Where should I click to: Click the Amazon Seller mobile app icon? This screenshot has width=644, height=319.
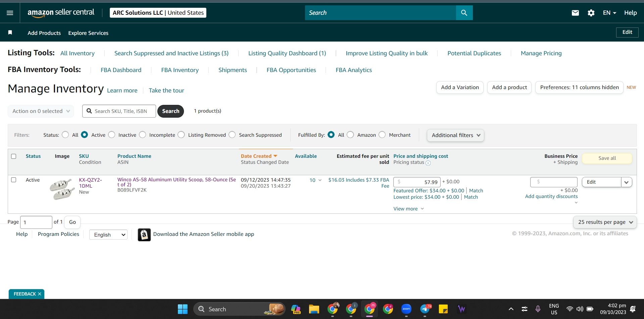coord(144,235)
